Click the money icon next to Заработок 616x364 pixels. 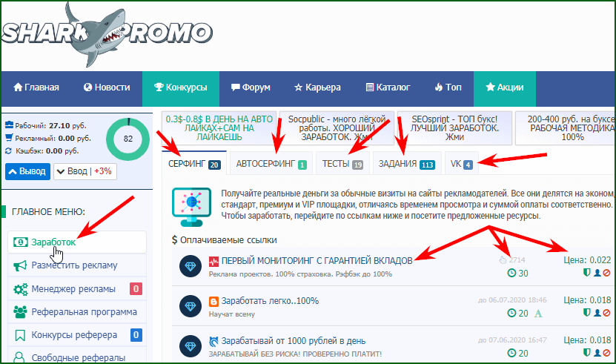[x=21, y=242]
